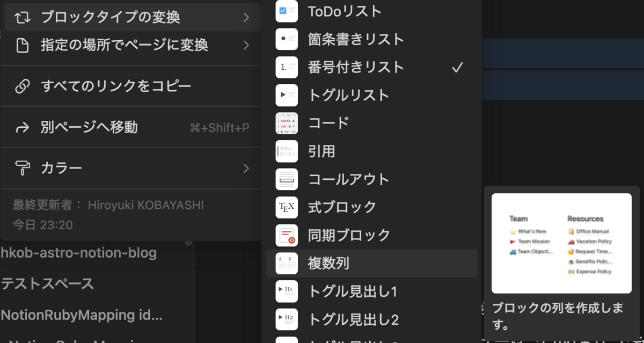The height and width of the screenshot is (343, 644).
Task: Click the ⌘+Shift+P shortcut label
Action: pyautogui.click(x=219, y=128)
